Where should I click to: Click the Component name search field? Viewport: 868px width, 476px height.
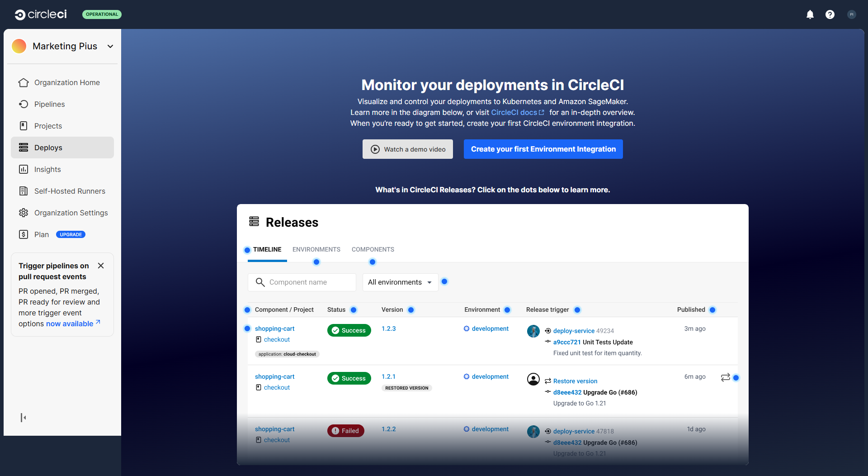point(307,282)
